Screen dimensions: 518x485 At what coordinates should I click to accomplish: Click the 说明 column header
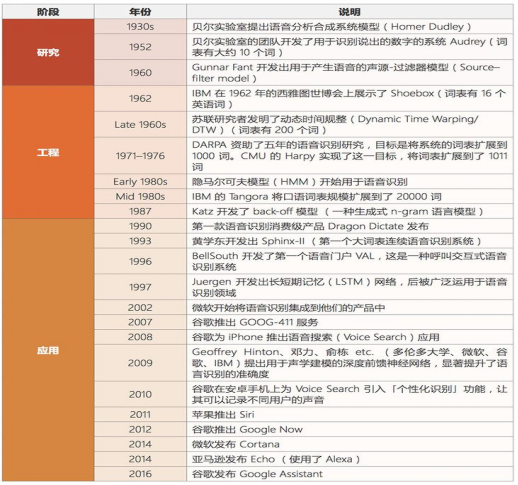pyautogui.click(x=350, y=12)
